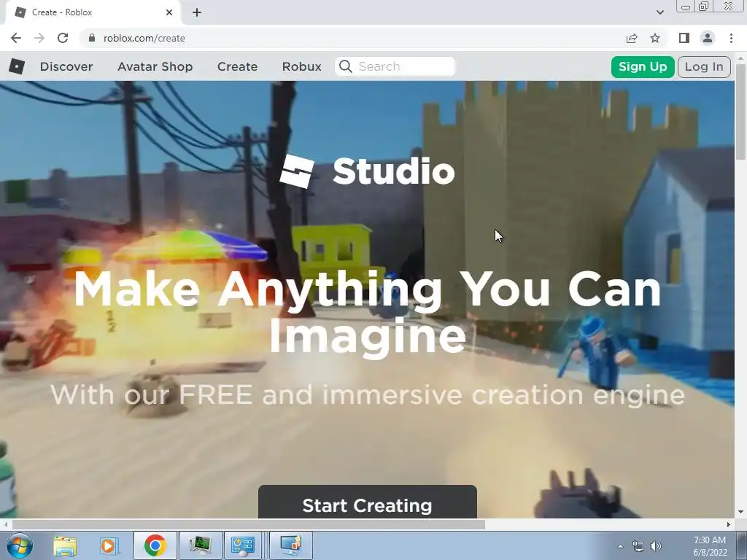The height and width of the screenshot is (560, 747).
Task: Go back using the browser back arrow
Action: pyautogui.click(x=16, y=38)
